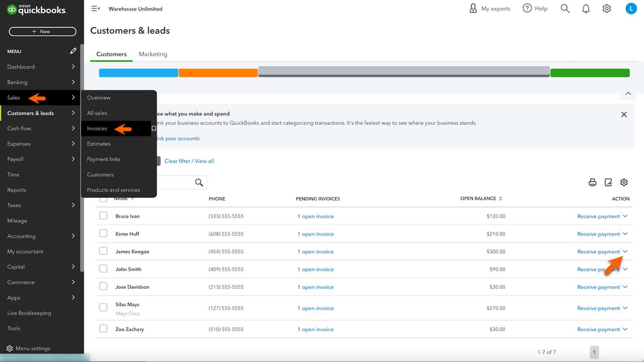
Task: Open notifications bell
Action: click(586, 8)
